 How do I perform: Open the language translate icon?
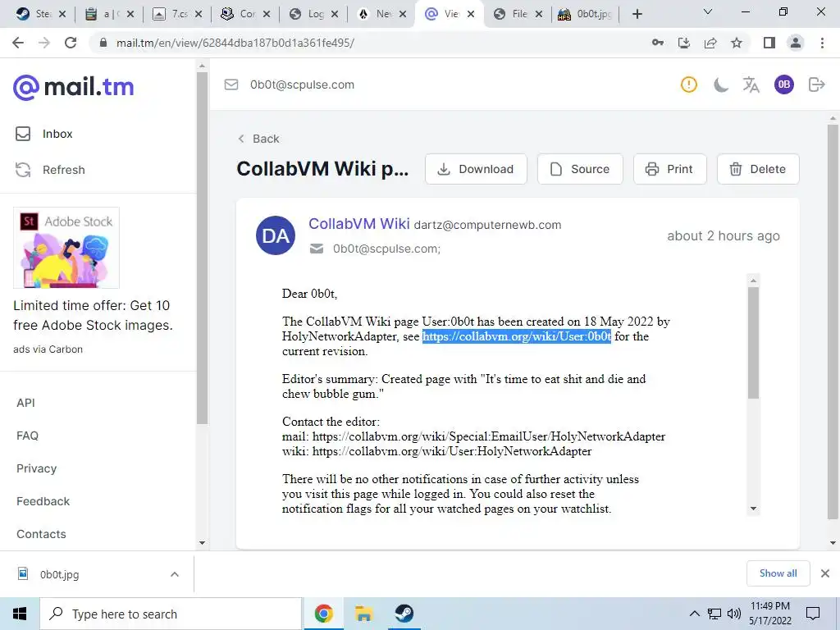(x=751, y=84)
